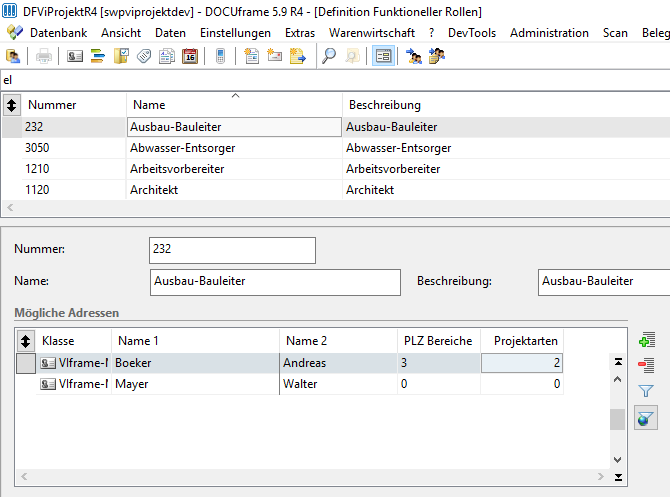
Task: Open the DevTools menu
Action: (x=472, y=33)
